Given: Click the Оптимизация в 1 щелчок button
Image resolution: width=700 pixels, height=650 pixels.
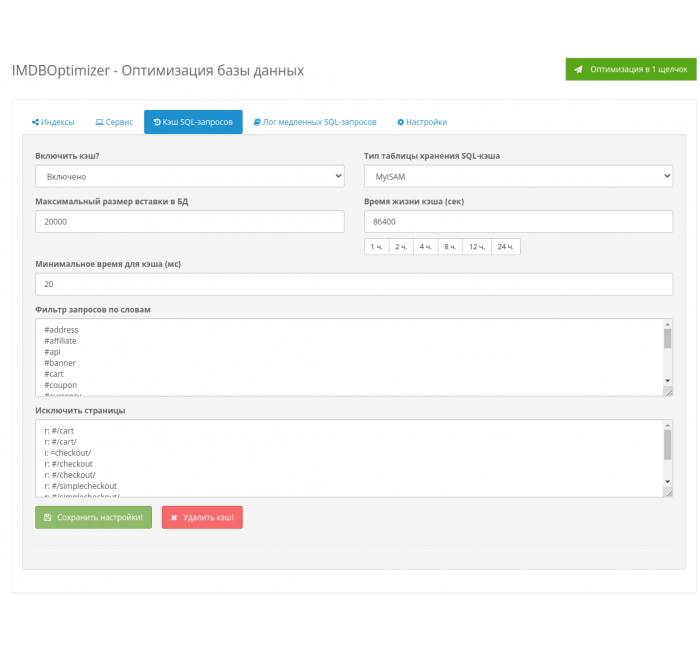Looking at the screenshot, I should tap(631, 69).
